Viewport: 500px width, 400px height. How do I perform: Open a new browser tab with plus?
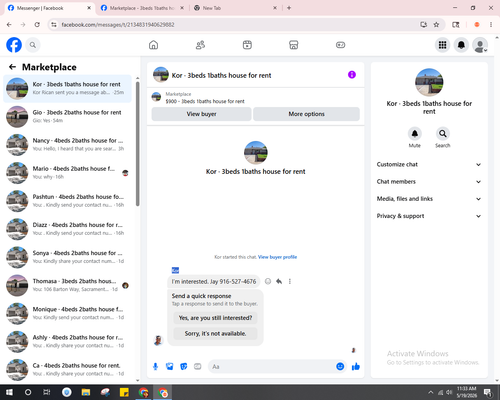point(289,8)
